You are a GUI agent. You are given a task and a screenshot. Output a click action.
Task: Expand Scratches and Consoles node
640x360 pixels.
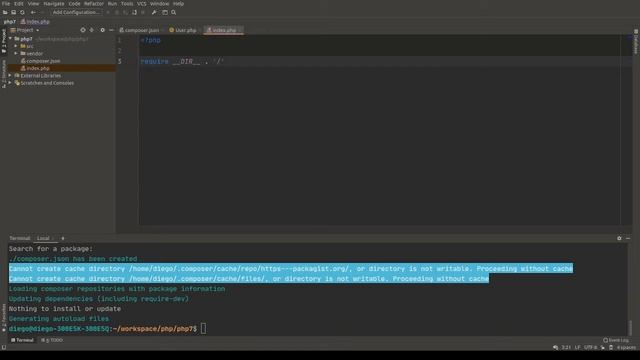(x=10, y=83)
